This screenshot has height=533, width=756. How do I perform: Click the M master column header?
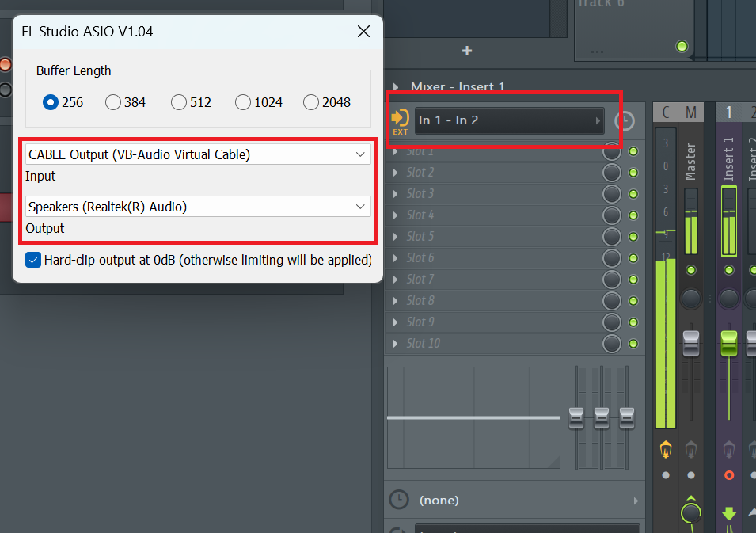tap(691, 112)
